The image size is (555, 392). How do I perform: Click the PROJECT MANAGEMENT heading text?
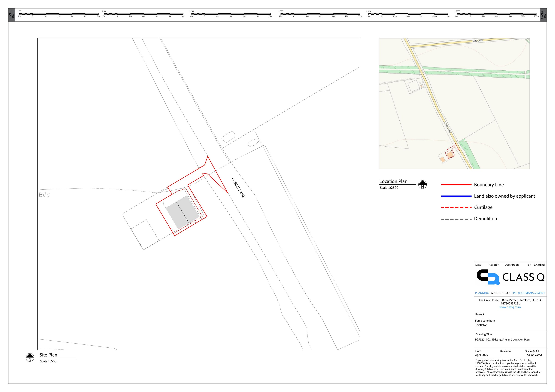pos(529,293)
